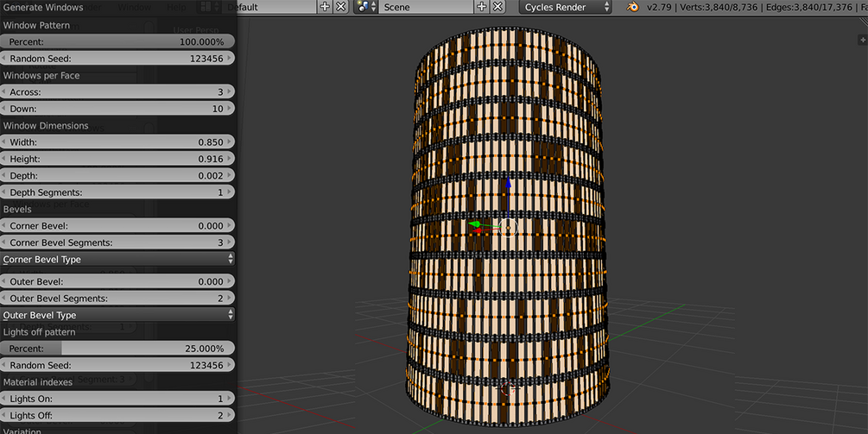Click the Depth Segments value field
The image size is (868, 434).
(x=117, y=192)
